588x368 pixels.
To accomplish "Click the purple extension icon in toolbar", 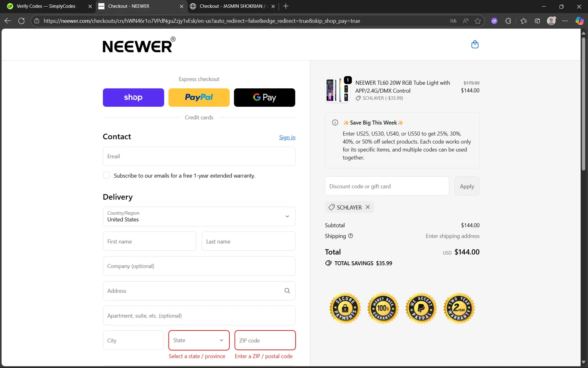I will (x=494, y=21).
